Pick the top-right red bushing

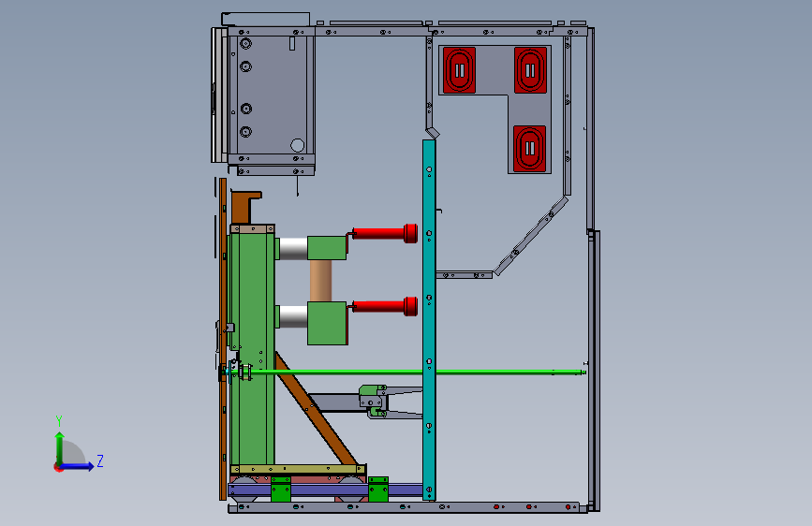tap(530, 70)
